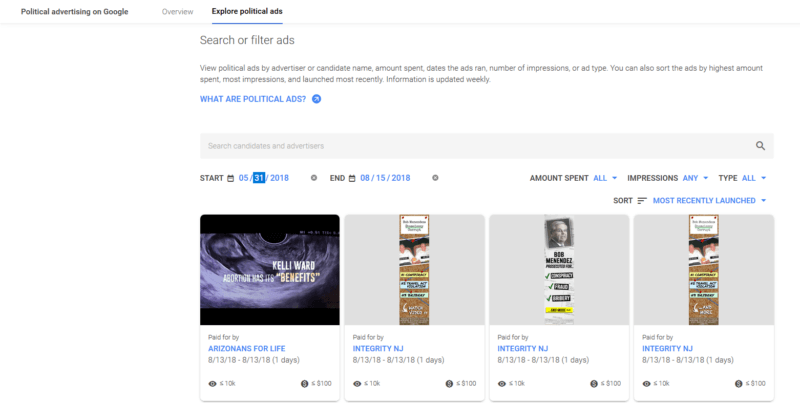Image resolution: width=800 pixels, height=403 pixels.
Task: Click the dollar spend icon on the Arizonans For Life card
Action: tap(304, 384)
